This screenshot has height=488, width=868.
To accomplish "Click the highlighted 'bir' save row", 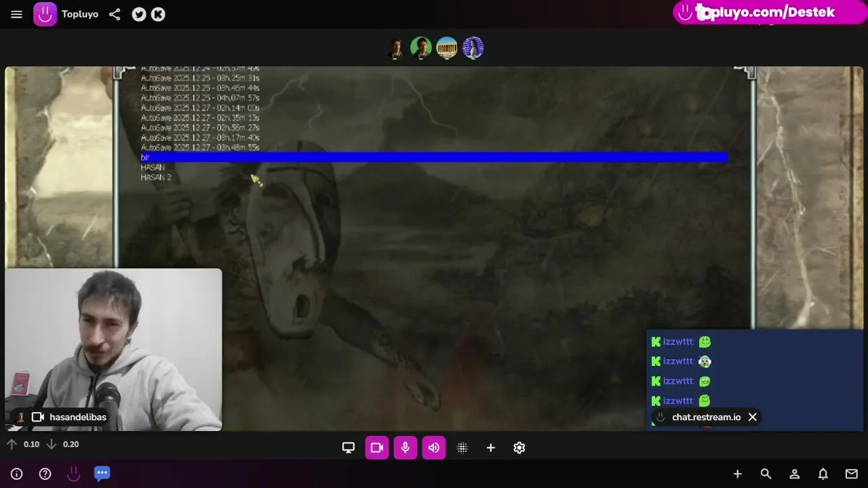I will coord(434,157).
